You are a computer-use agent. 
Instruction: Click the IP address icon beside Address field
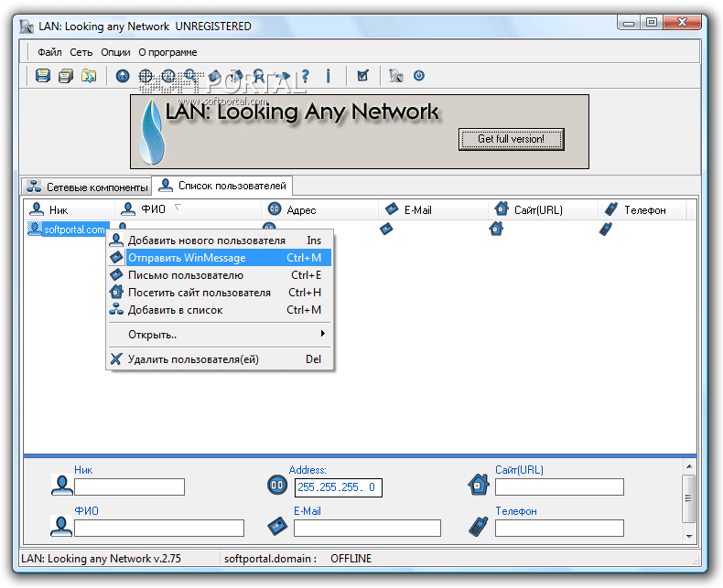pyautogui.click(x=277, y=485)
